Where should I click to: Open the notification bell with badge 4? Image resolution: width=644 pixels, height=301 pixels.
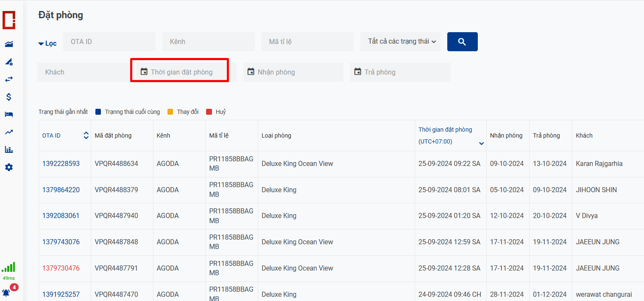coord(6,293)
